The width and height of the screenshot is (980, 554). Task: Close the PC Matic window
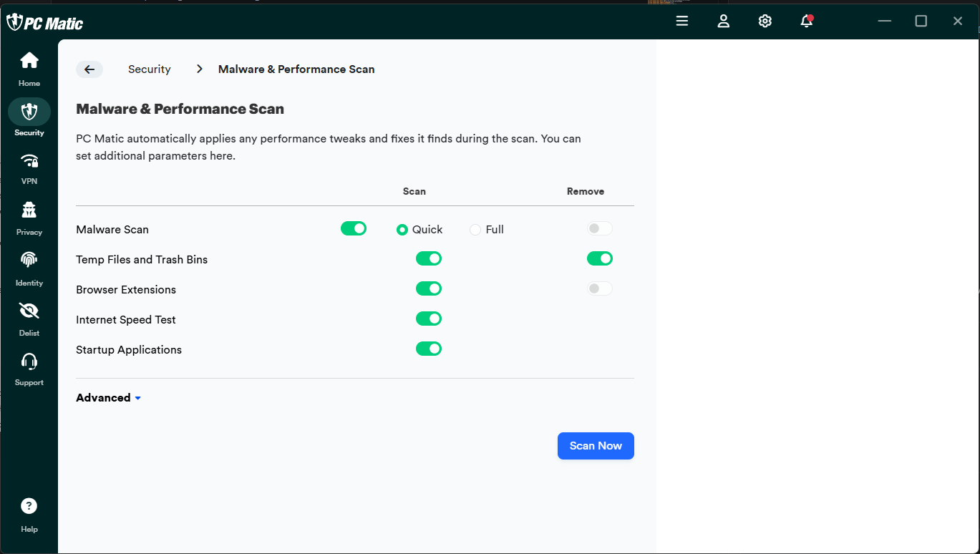(x=958, y=21)
